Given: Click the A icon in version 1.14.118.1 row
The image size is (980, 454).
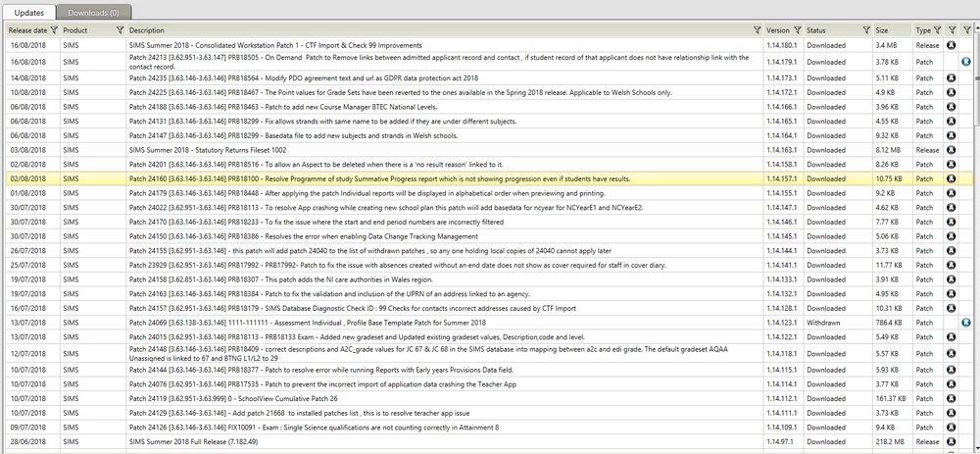Looking at the screenshot, I should click(x=952, y=353).
